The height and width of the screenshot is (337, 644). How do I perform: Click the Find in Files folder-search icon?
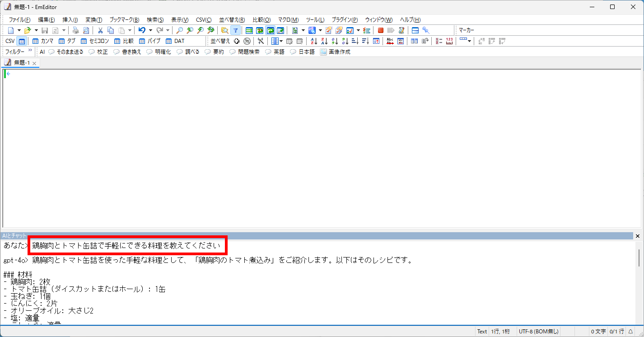(x=224, y=30)
